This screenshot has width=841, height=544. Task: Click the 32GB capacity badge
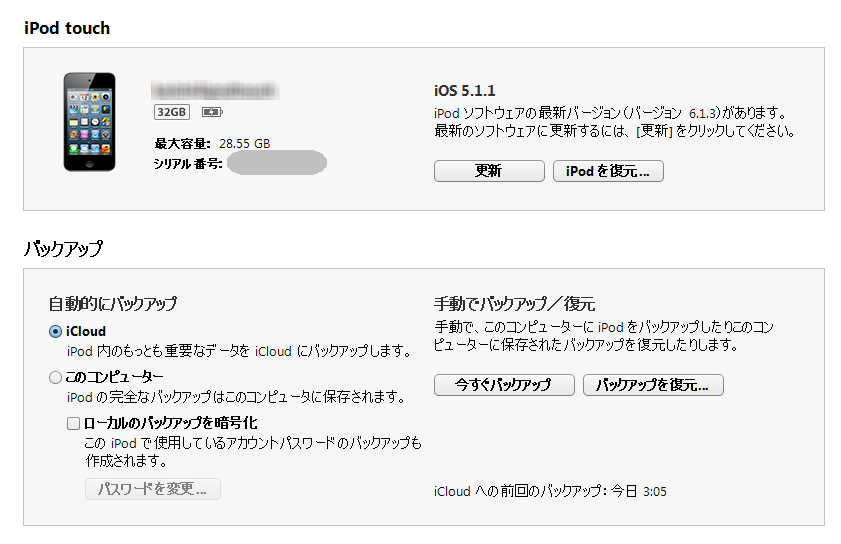tap(172, 111)
